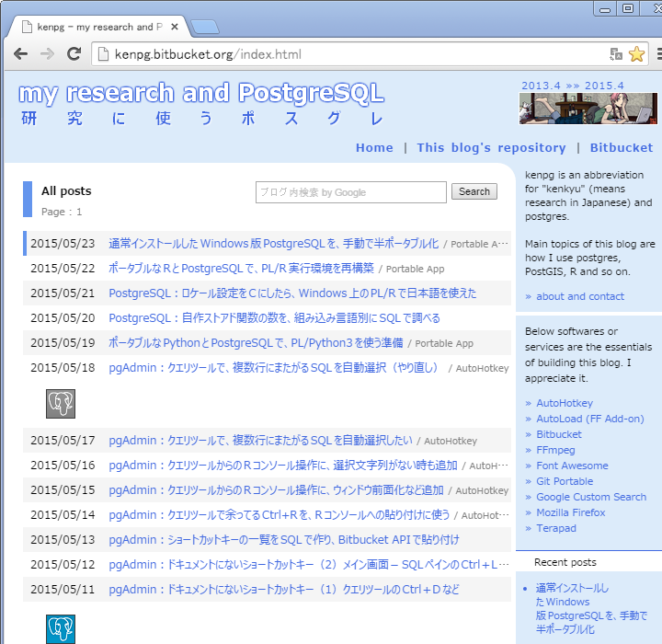The width and height of the screenshot is (662, 644).
Task: Select the kenpg - my research tab
Action: pyautogui.click(x=99, y=27)
